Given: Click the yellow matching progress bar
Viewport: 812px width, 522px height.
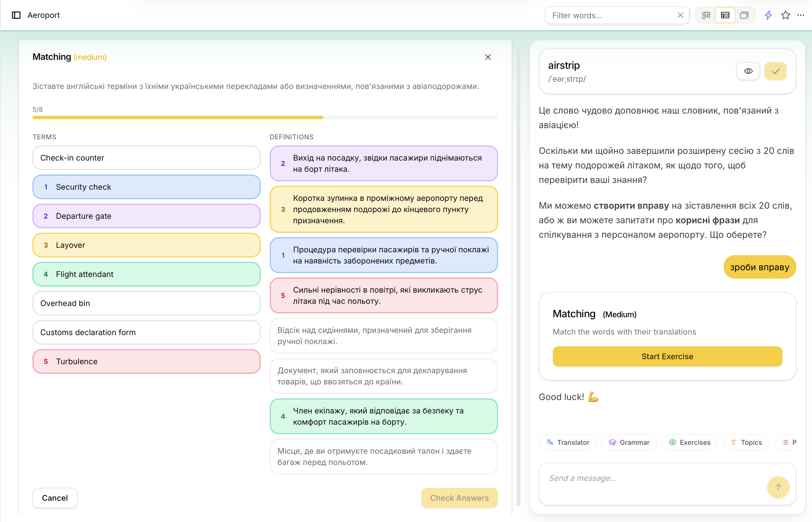Looking at the screenshot, I should pyautogui.click(x=178, y=117).
